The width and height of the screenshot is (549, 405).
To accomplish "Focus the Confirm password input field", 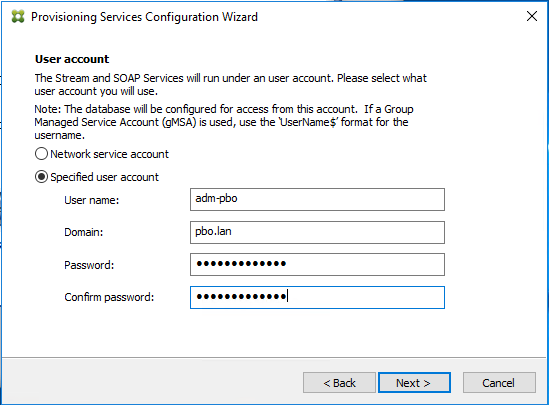I will coord(317,298).
